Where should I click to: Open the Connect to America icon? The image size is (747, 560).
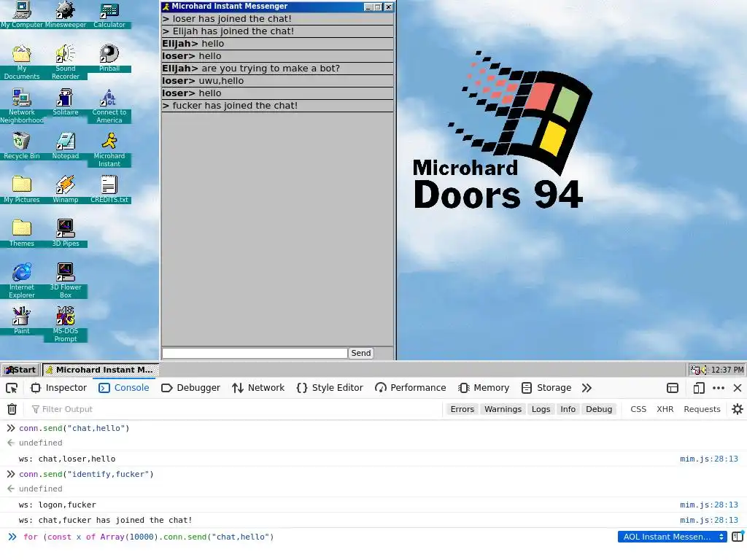pos(109,106)
